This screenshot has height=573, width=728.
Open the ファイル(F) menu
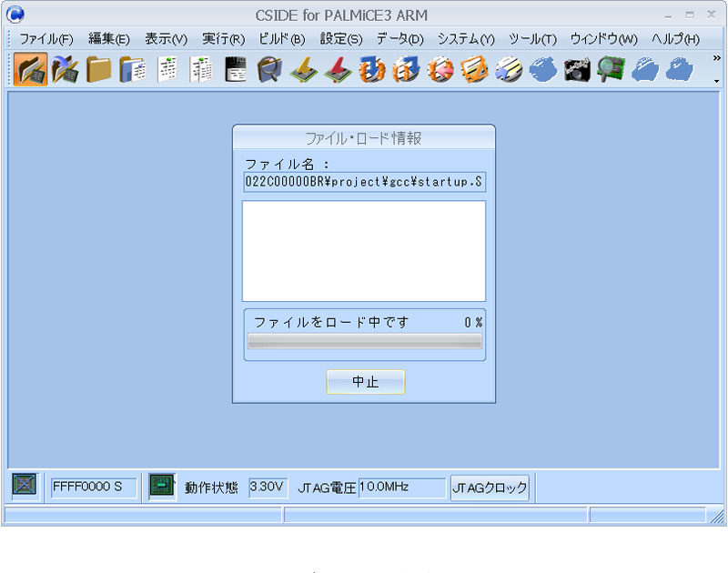pos(46,39)
